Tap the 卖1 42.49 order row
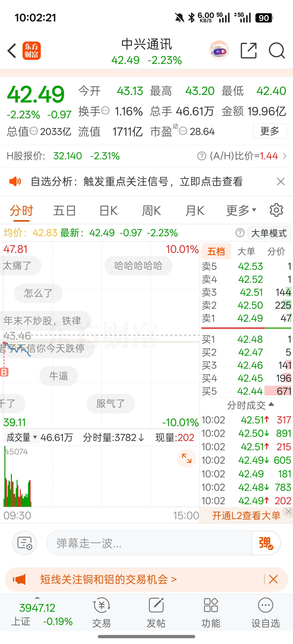The image size is (293, 644). pos(246,318)
